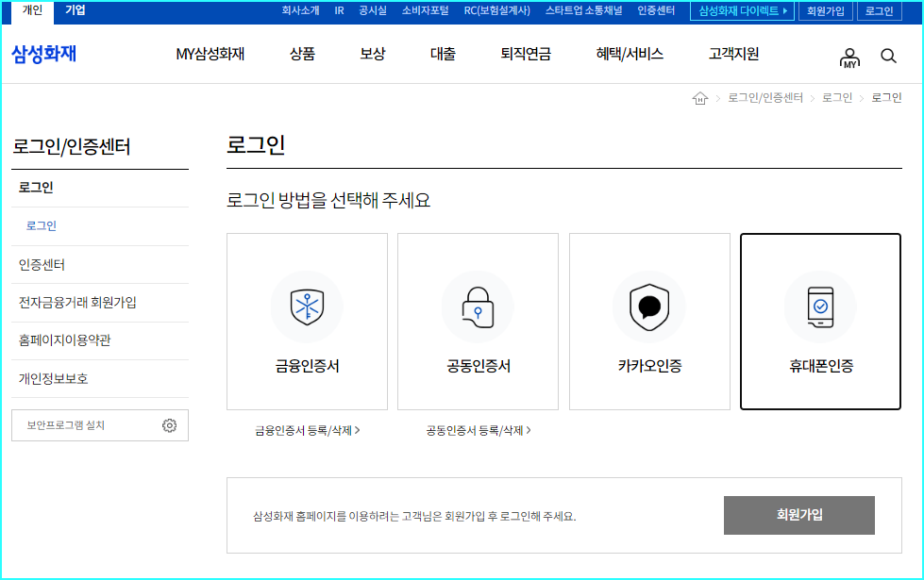Open 공동인증서 등록/삭제 link
Viewport: 924px width, 580px height.
[478, 430]
